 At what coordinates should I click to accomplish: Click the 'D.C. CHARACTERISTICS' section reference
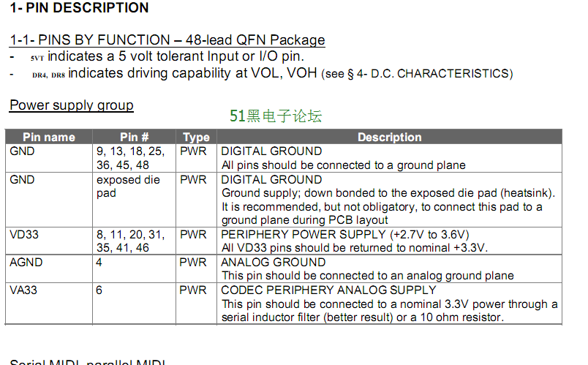tap(440, 74)
